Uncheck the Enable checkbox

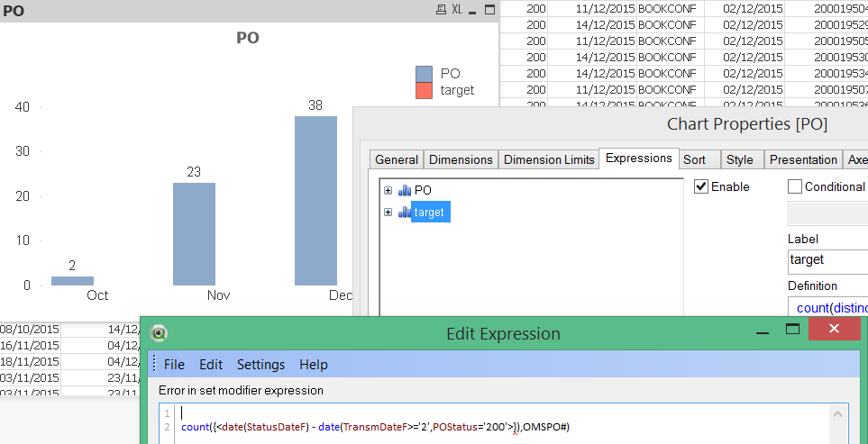tap(701, 186)
